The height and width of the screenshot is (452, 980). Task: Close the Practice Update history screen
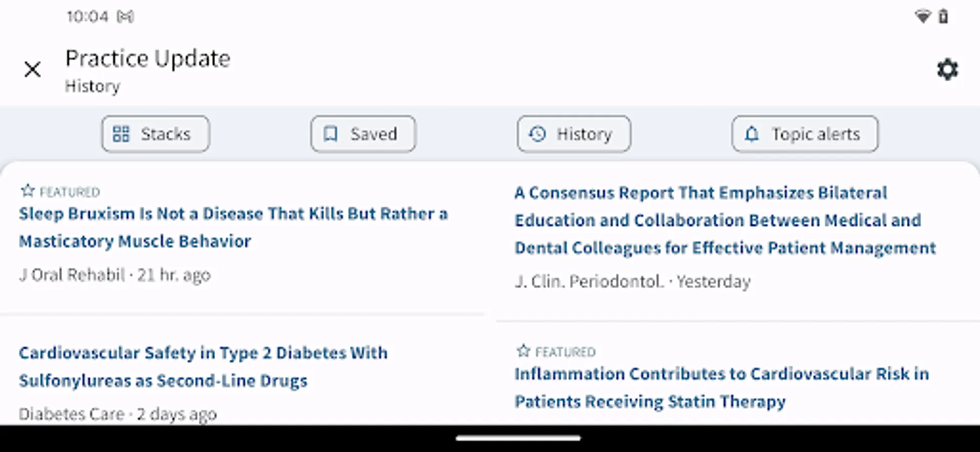tap(33, 69)
